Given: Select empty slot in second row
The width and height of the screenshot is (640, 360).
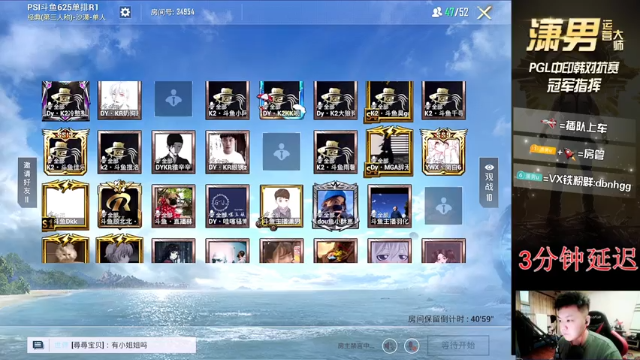Looking at the screenshot, I should tap(281, 151).
